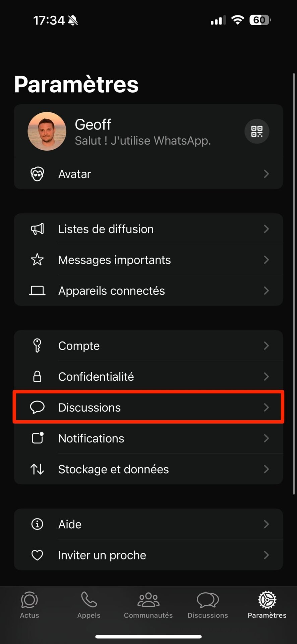
Task: Tap the padlock icon next to Confidentialité
Action: tap(37, 376)
